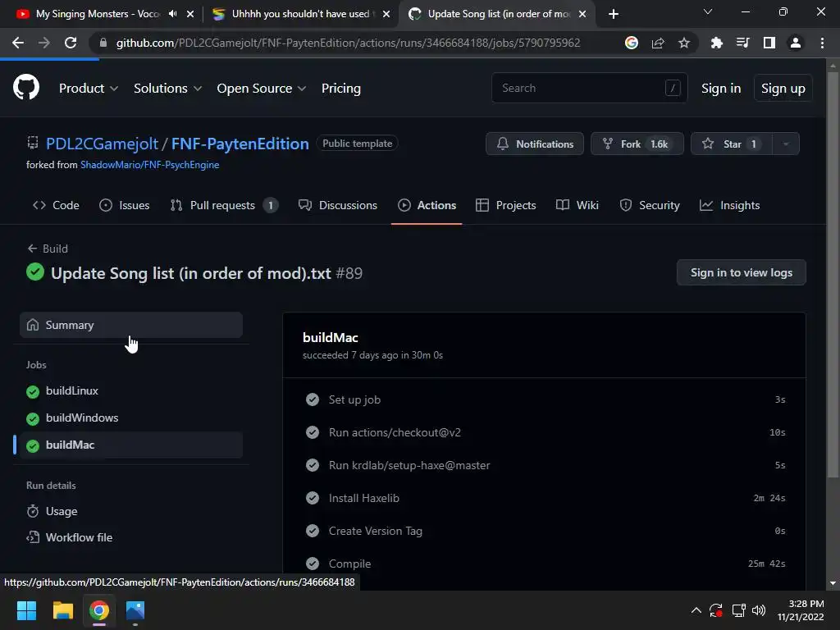Expand the Create Version Tag step

(x=545, y=531)
